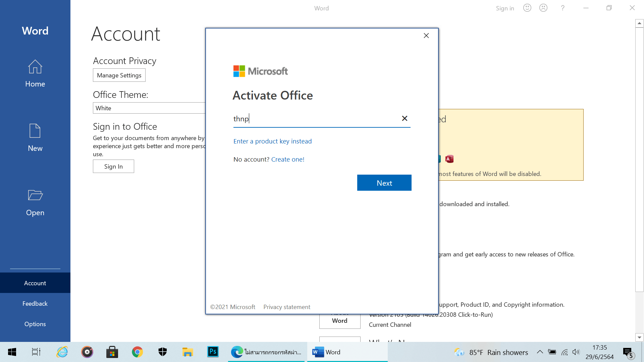The width and height of the screenshot is (644, 362).
Task: Open Photoshop from the taskbar
Action: pos(213,352)
